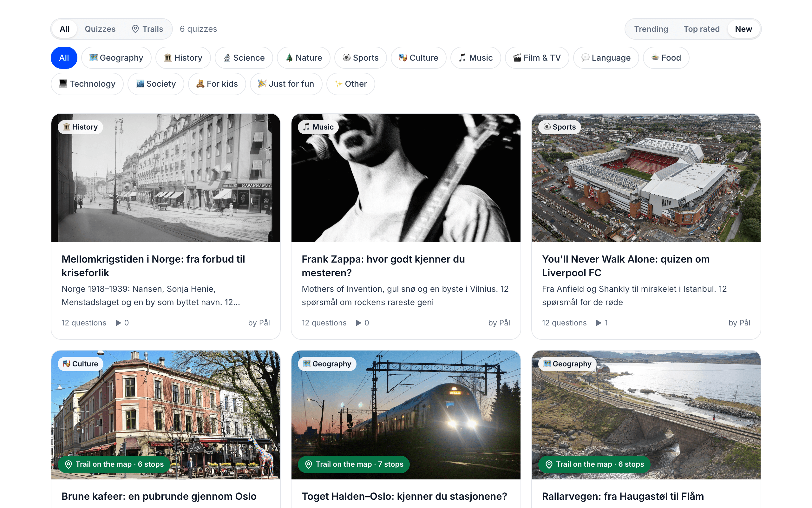Click the Music badge on the Zappa card

[x=318, y=127]
